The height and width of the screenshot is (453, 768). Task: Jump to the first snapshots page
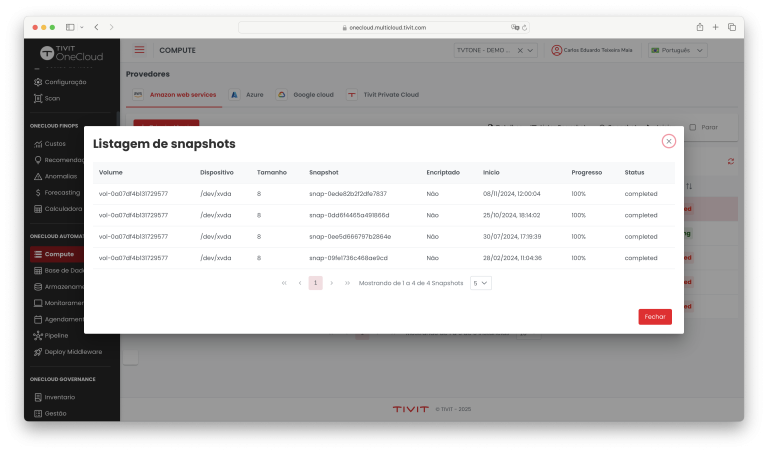click(x=284, y=283)
